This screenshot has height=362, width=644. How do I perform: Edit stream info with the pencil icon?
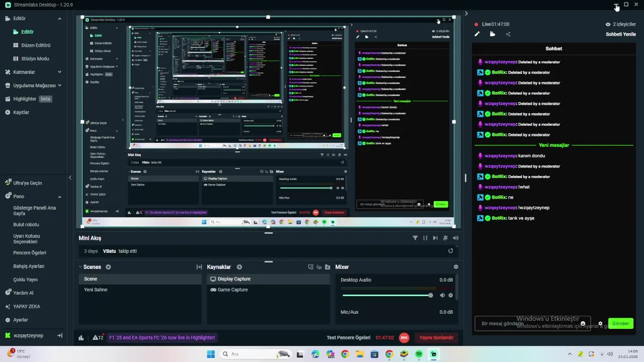477,34
